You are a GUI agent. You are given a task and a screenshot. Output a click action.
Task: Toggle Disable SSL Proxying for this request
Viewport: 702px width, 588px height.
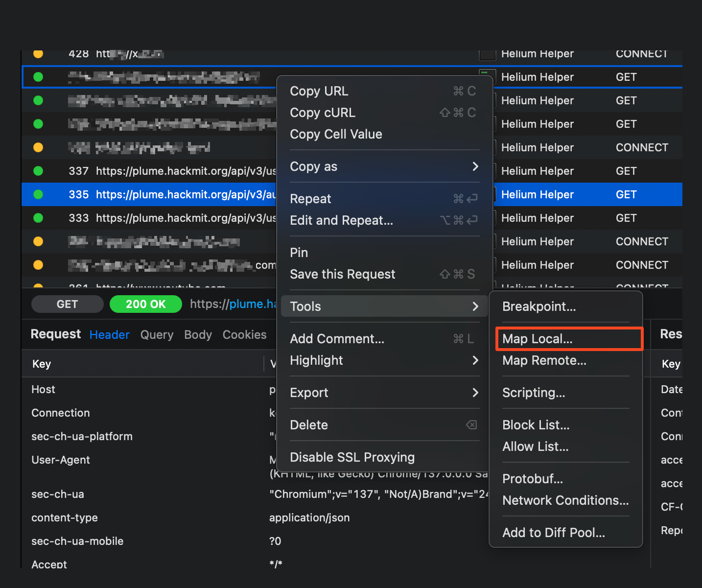click(352, 457)
